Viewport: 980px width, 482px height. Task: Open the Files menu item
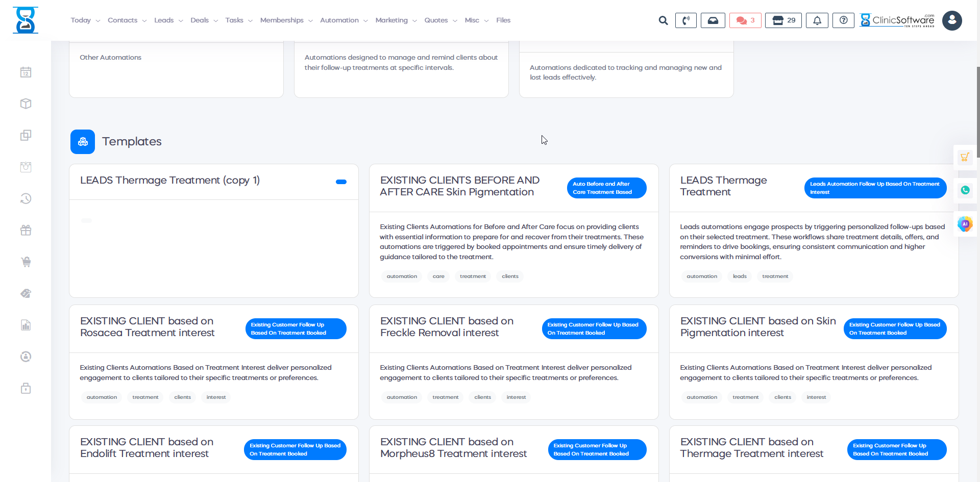pyautogui.click(x=503, y=20)
